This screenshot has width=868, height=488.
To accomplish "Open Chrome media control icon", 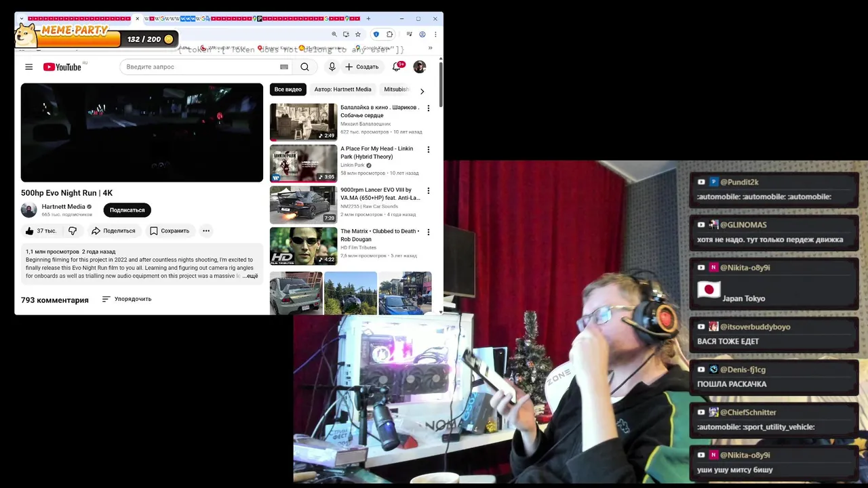I will (x=409, y=35).
